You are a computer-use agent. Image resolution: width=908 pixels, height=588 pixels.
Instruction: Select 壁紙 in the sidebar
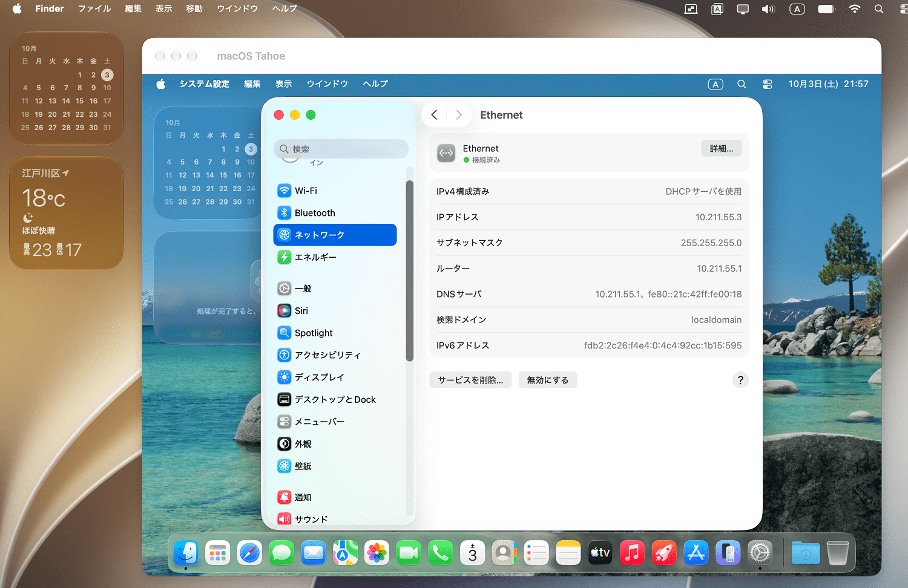[x=335, y=466]
